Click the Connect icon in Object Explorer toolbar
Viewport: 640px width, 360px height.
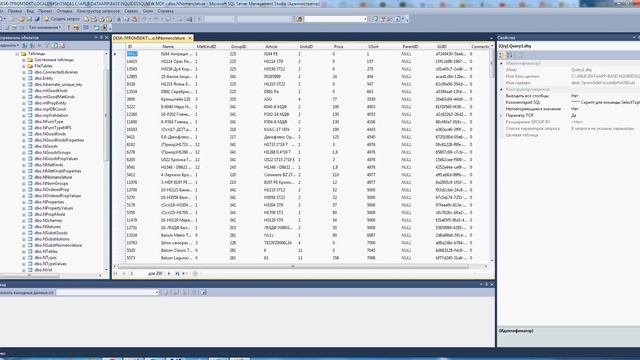click(24, 45)
